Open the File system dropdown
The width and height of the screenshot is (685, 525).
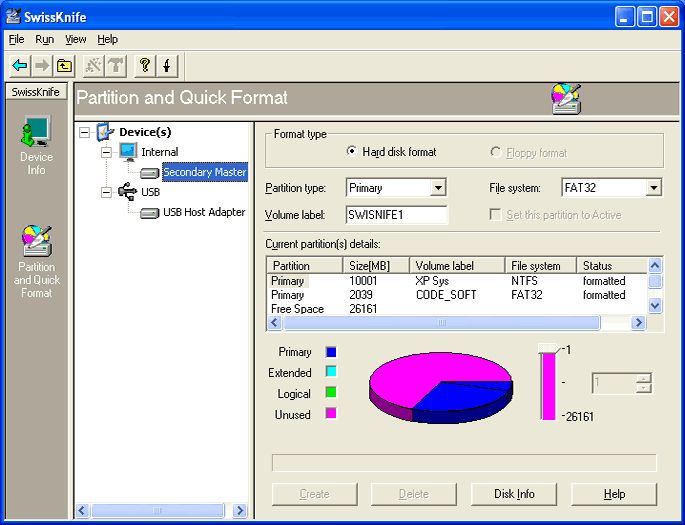[x=654, y=188]
